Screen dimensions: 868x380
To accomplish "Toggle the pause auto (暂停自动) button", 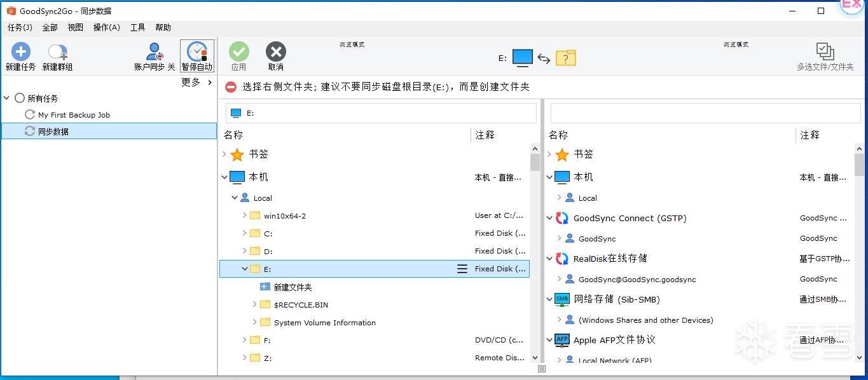I will point(197,53).
